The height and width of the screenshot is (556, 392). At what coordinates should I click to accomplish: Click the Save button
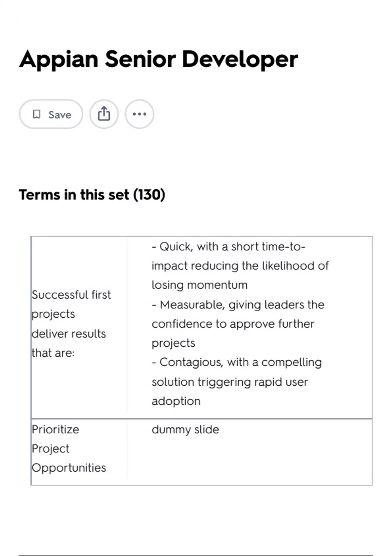[51, 114]
